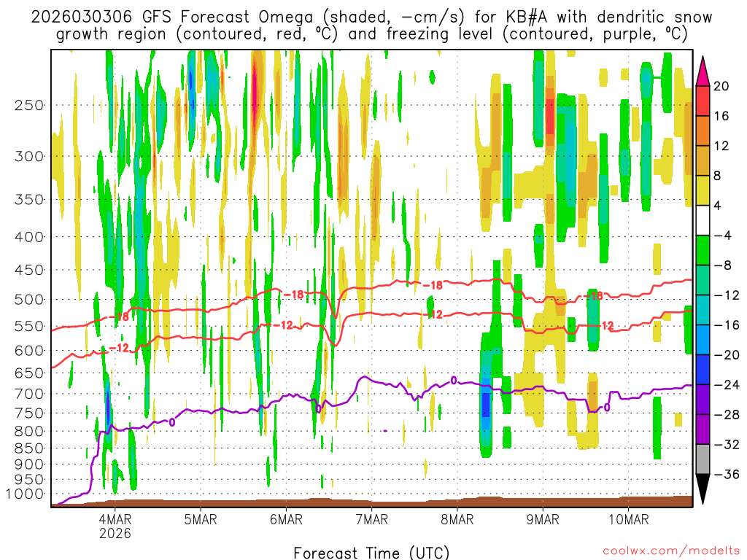Select the 10MAR date tick label

click(x=628, y=519)
